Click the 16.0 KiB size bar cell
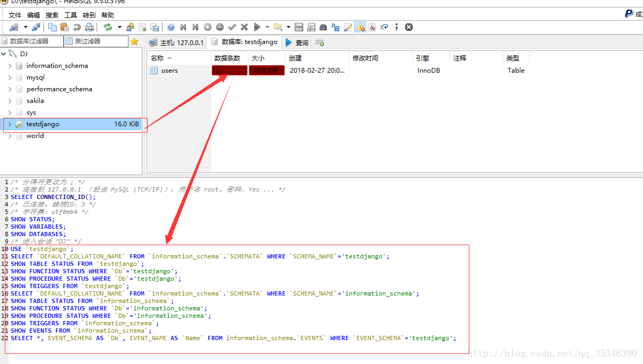This screenshot has height=364, width=643. (x=267, y=71)
